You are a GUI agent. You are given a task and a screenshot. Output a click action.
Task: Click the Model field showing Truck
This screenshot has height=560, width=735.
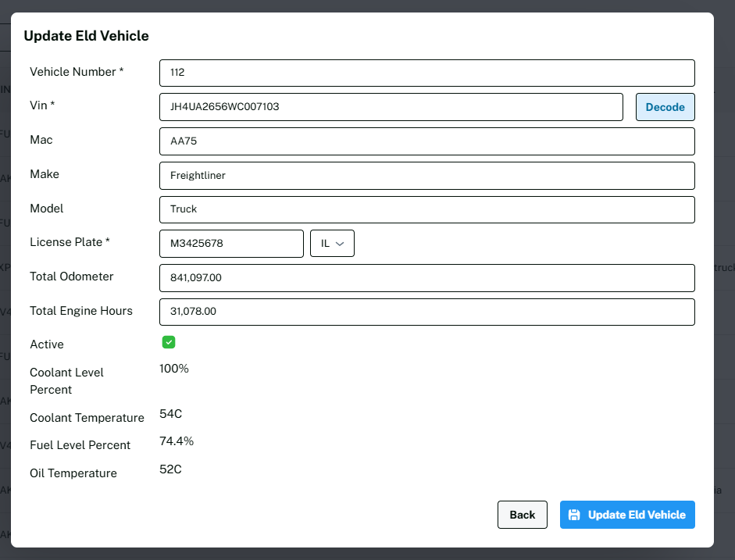426,209
